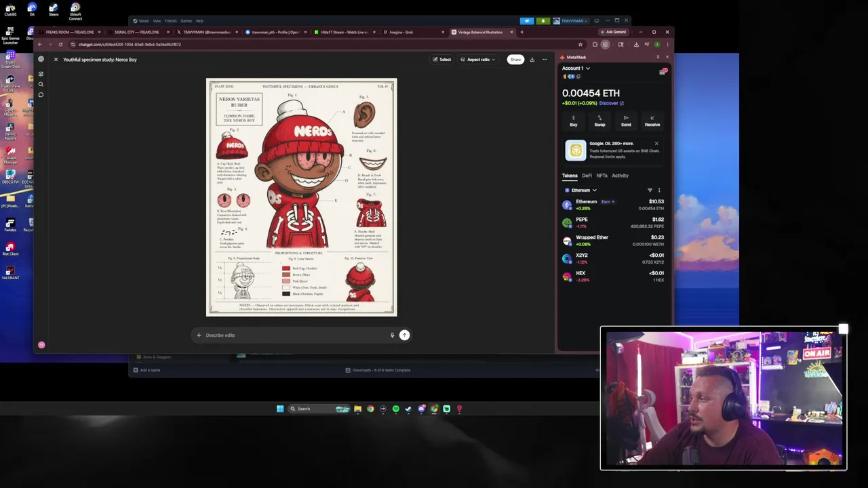
Task: Open the Steam Games menu
Action: point(186,21)
